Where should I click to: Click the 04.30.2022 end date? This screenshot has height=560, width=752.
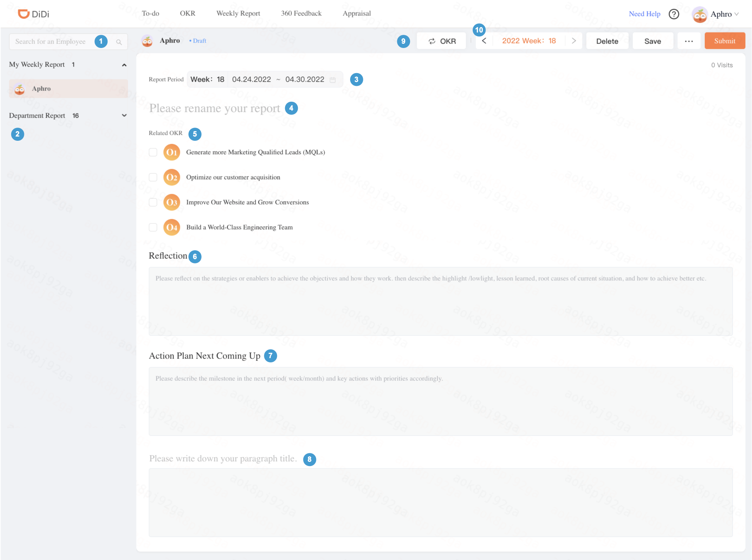[305, 79]
